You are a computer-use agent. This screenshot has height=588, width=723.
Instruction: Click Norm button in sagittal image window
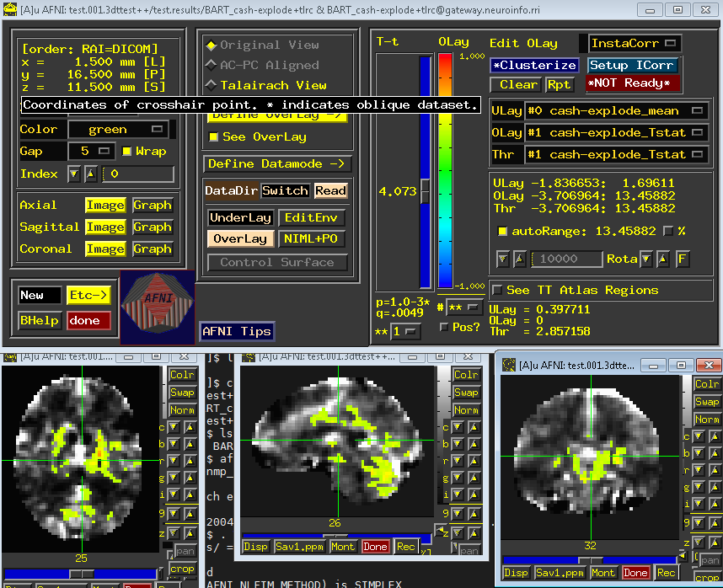(466, 409)
